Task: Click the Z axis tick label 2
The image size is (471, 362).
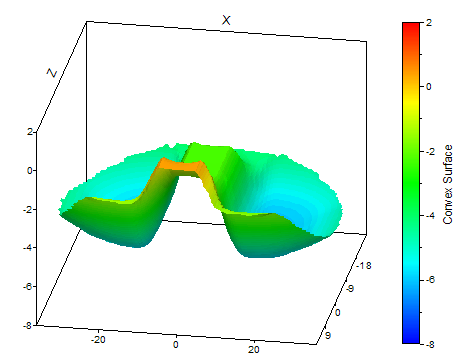Action: [x=30, y=132]
